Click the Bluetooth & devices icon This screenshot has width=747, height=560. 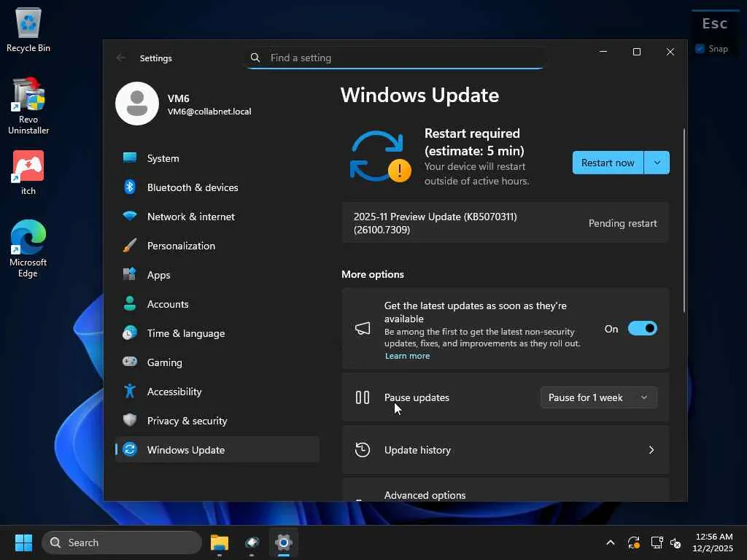click(x=130, y=187)
